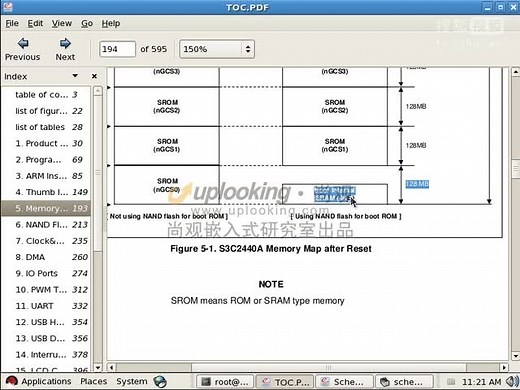520x390 pixels.
Task: Click document vertical scrollbar up arrow
Action: coord(515,72)
